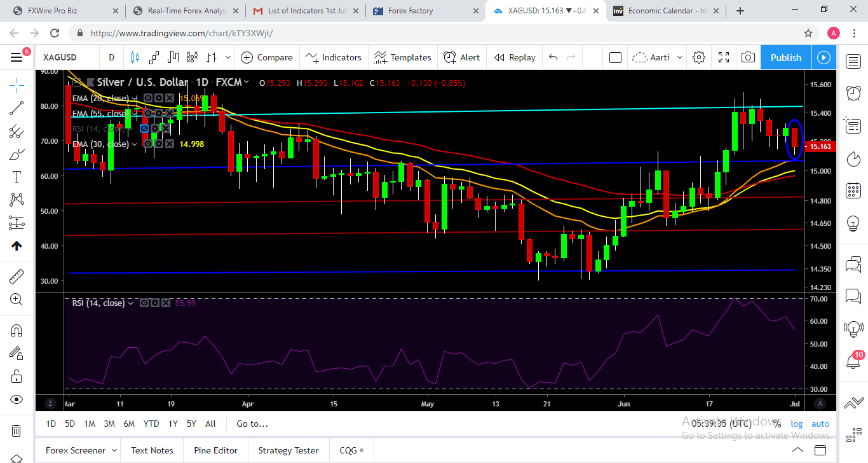Click the Compare symbol button
Screen dimensions: 868x463
tap(267, 57)
